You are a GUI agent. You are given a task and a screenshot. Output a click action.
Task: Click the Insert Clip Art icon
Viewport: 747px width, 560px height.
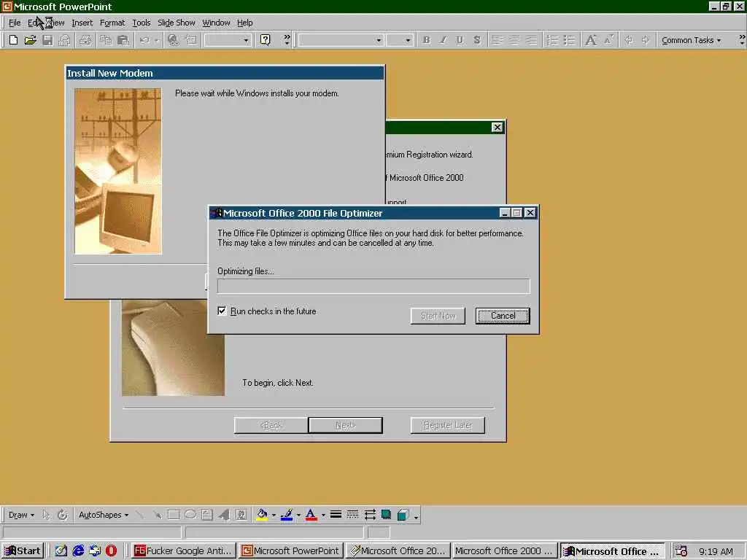coord(241,514)
